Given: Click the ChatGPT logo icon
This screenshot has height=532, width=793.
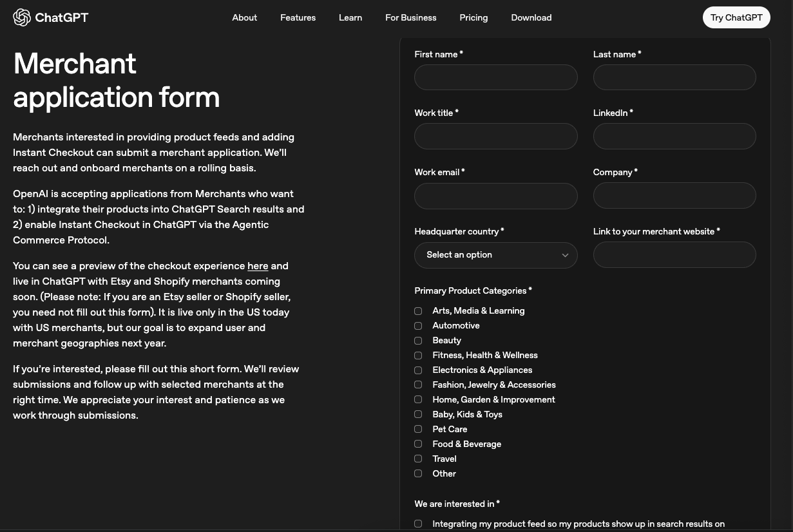Looking at the screenshot, I should pos(22,17).
